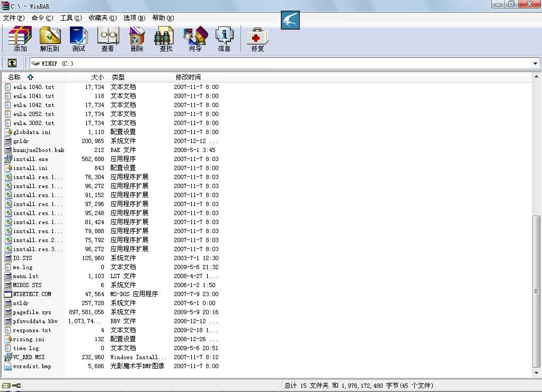Viewport: 542px width, 392px height.
Task: Select the eula.1040.txt document icon
Action: 8,87
